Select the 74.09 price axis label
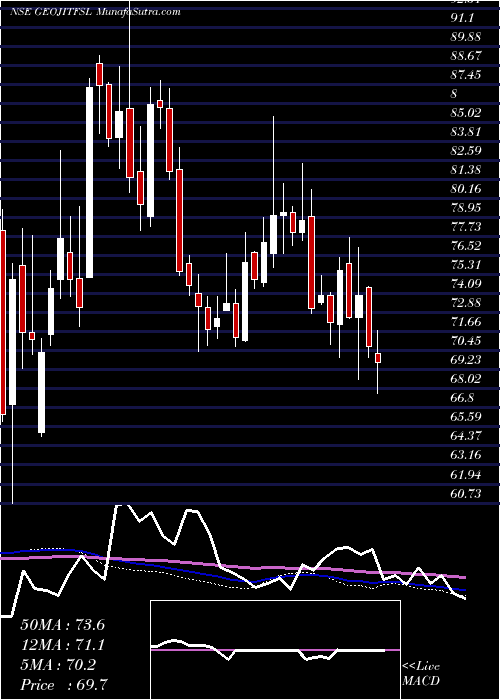The height and width of the screenshot is (700, 500). [x=466, y=283]
